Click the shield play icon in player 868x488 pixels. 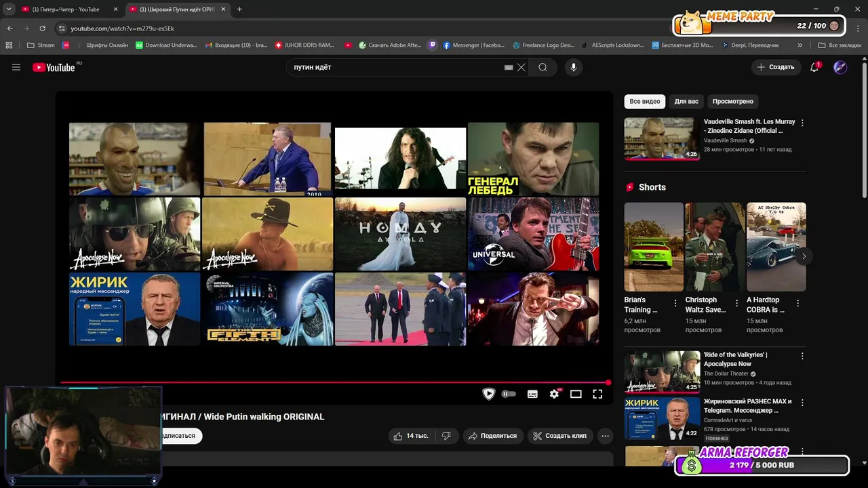(x=488, y=394)
